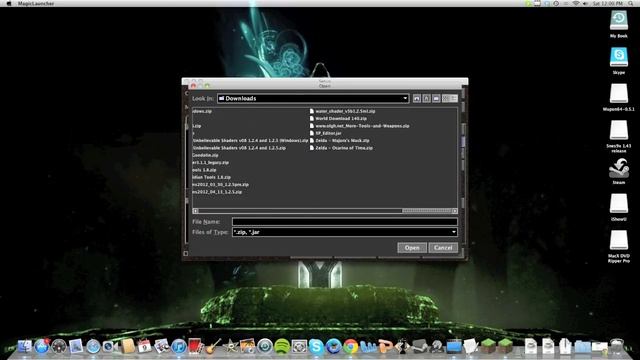
Task: Go up one folder level in Open dialog
Action: [x=417, y=98]
